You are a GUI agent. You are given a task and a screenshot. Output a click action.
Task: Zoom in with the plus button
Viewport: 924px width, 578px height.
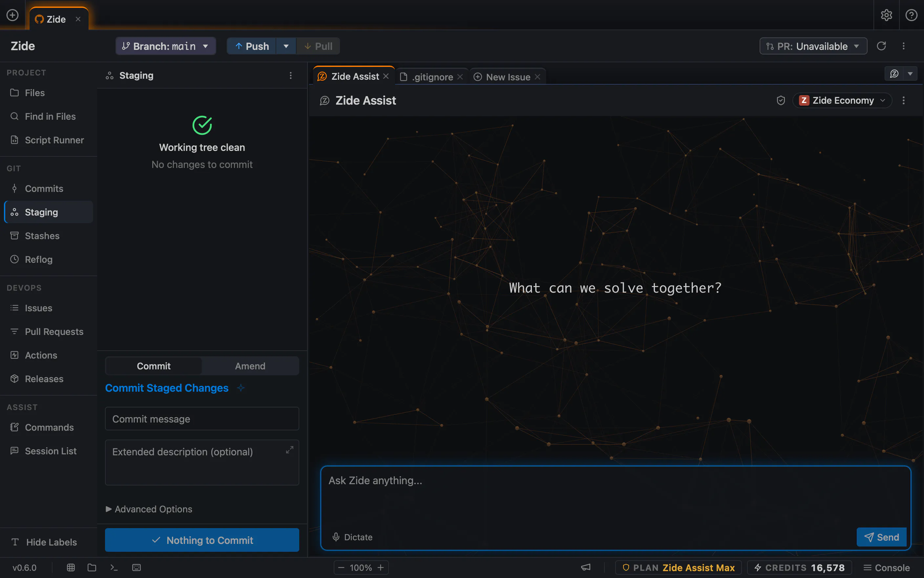pos(381,567)
